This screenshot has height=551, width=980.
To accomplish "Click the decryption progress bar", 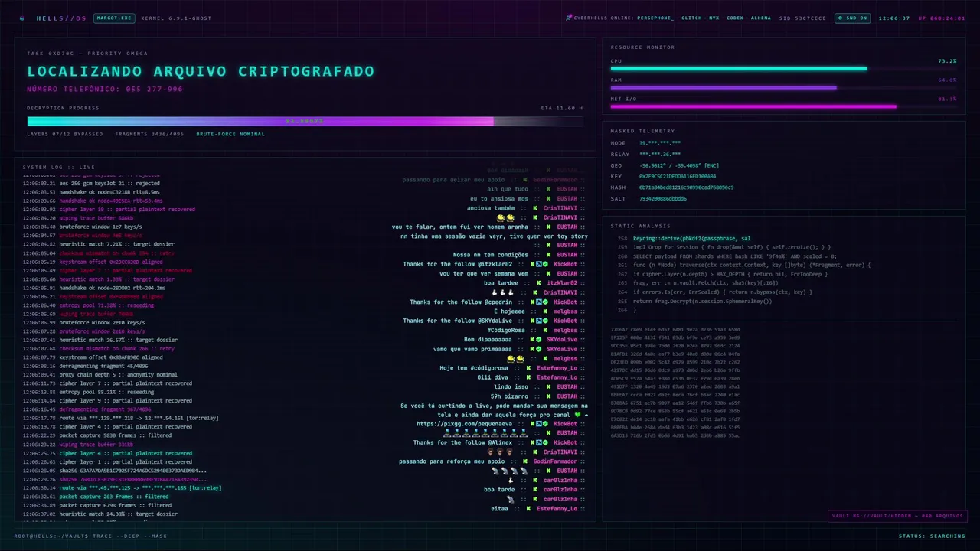I will pyautogui.click(x=305, y=121).
